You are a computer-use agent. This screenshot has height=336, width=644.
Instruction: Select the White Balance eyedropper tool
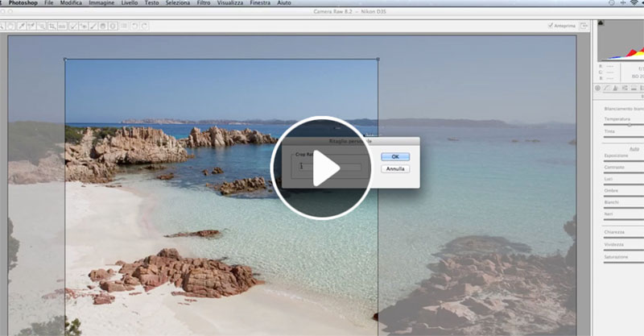coord(22,27)
